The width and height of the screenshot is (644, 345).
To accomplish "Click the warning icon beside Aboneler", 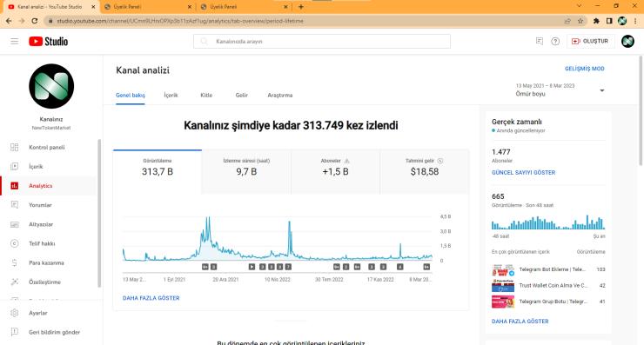I will [346, 161].
